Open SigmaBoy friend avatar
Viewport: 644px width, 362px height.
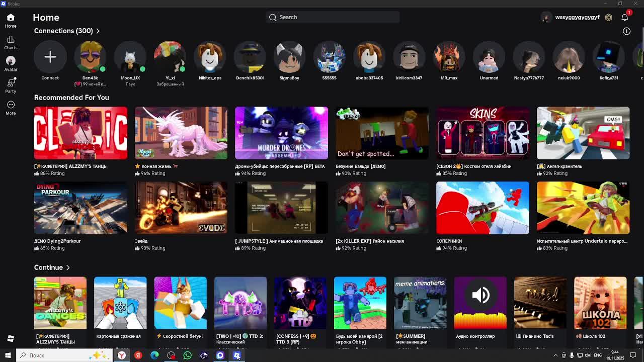point(289,57)
